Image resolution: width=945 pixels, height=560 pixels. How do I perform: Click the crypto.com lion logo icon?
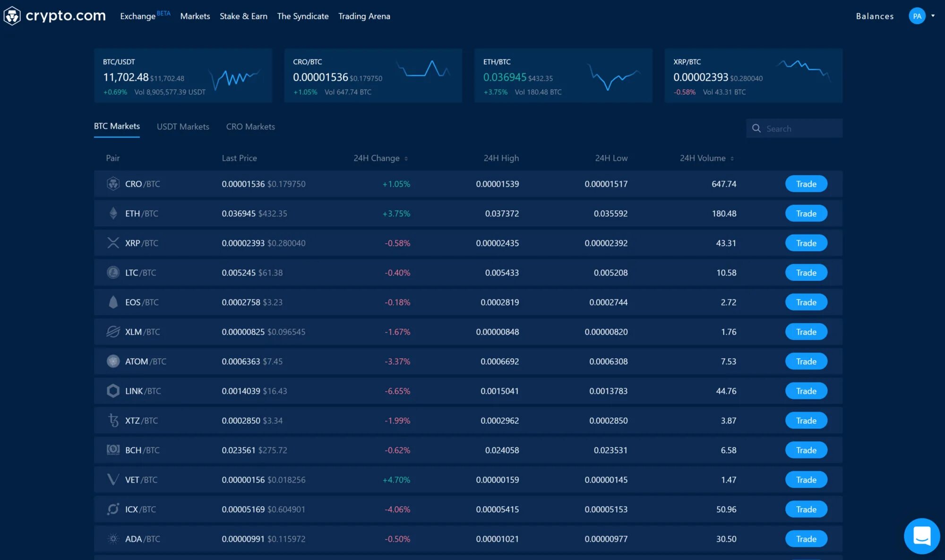[x=12, y=16]
